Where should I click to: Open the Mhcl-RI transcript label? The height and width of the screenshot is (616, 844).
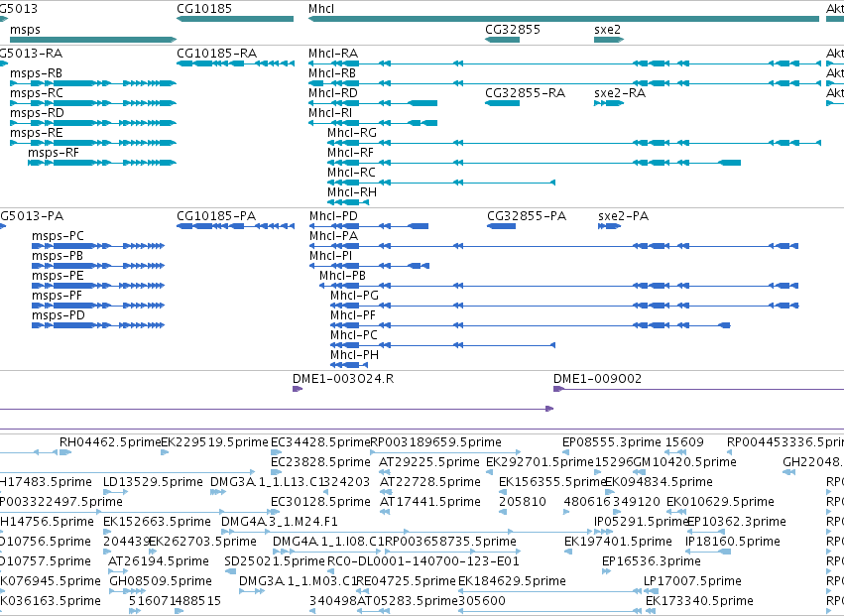coord(330,112)
